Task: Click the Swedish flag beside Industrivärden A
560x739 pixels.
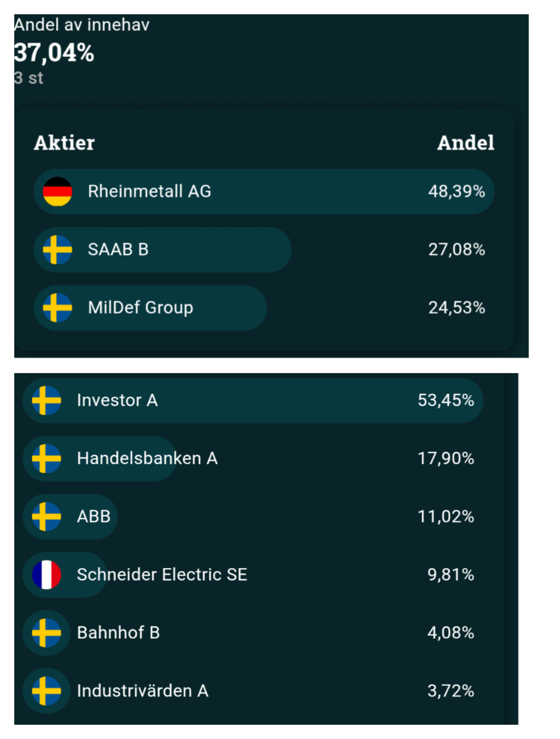Action: pos(46,691)
